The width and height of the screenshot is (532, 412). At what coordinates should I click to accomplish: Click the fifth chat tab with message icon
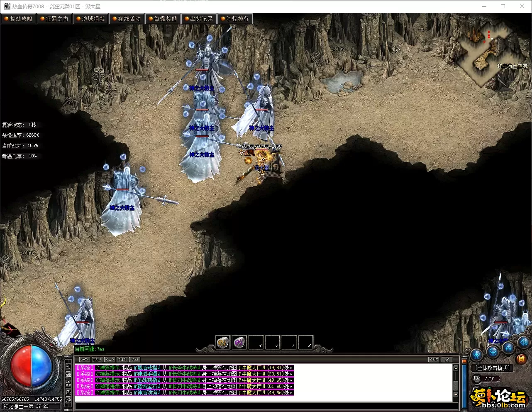[134, 360]
